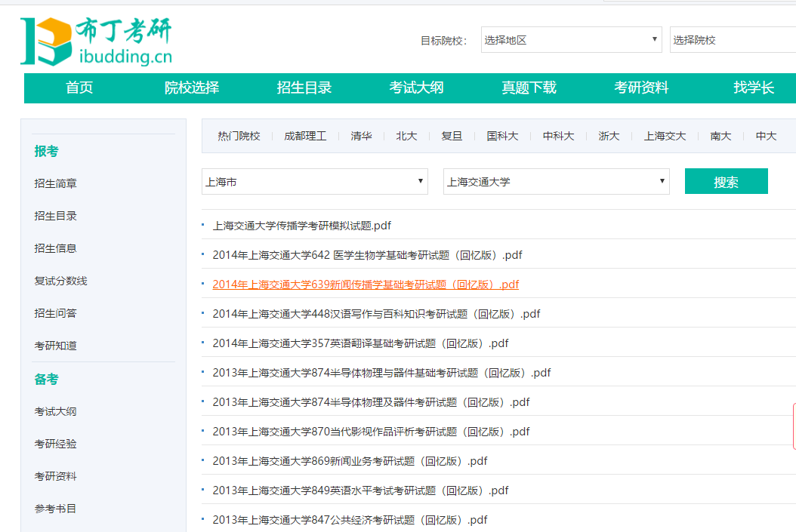Select 上海交大 in the hot schools strip

pyautogui.click(x=665, y=136)
